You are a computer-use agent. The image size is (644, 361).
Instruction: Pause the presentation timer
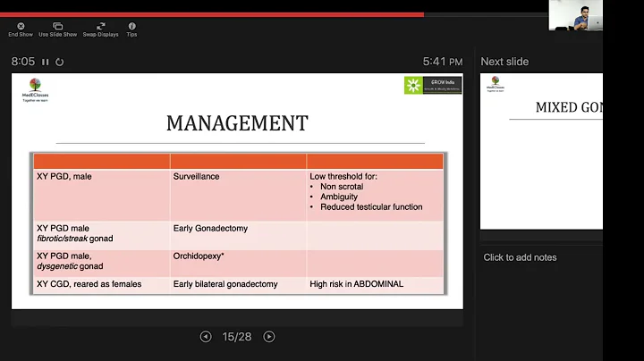tap(46, 62)
